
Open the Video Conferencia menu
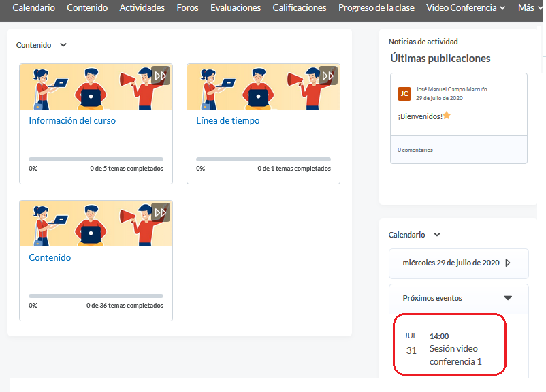pyautogui.click(x=465, y=8)
